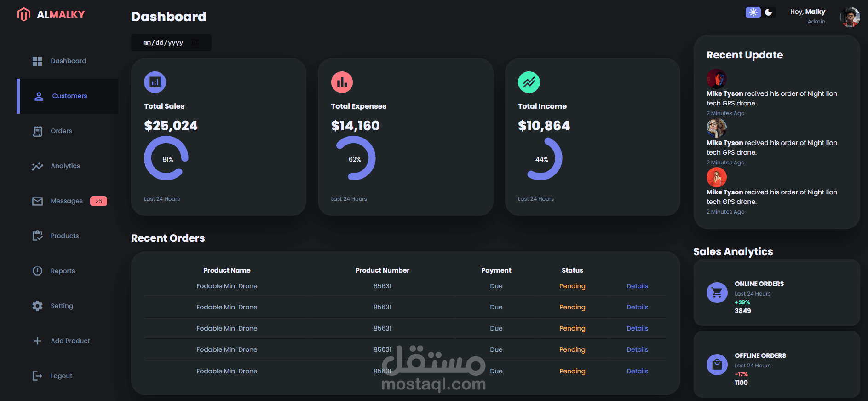Click the Orders receipt icon
The image size is (868, 401).
pyautogui.click(x=38, y=131)
